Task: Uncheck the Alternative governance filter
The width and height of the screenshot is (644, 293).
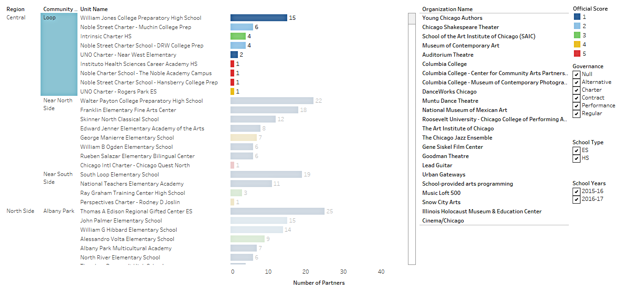Action: coord(577,82)
